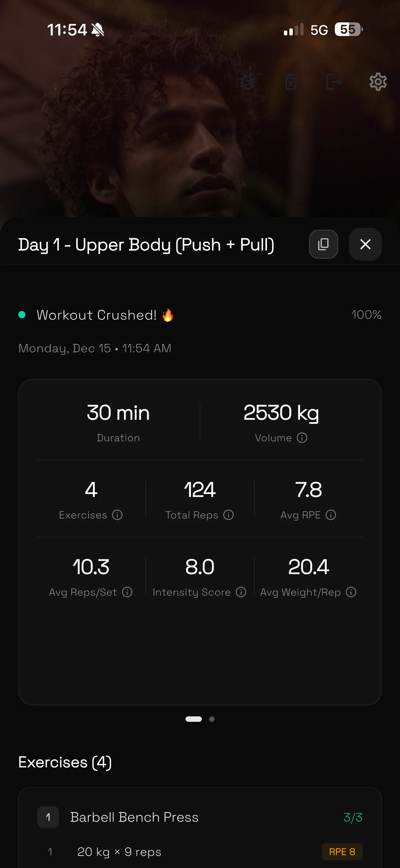The image size is (400, 868).
Task: Open the Barbell Bench Press exercise
Action: click(x=134, y=817)
